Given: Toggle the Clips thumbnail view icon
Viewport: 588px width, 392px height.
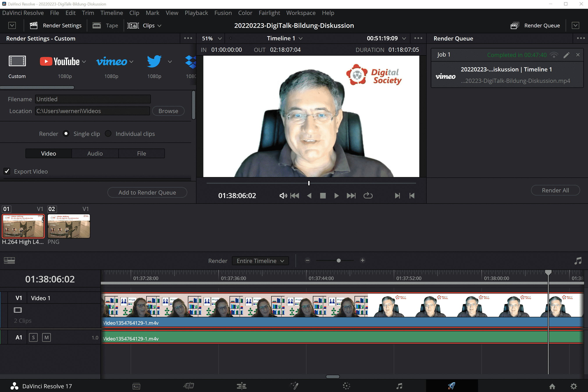Looking at the screenshot, I should click(x=133, y=25).
